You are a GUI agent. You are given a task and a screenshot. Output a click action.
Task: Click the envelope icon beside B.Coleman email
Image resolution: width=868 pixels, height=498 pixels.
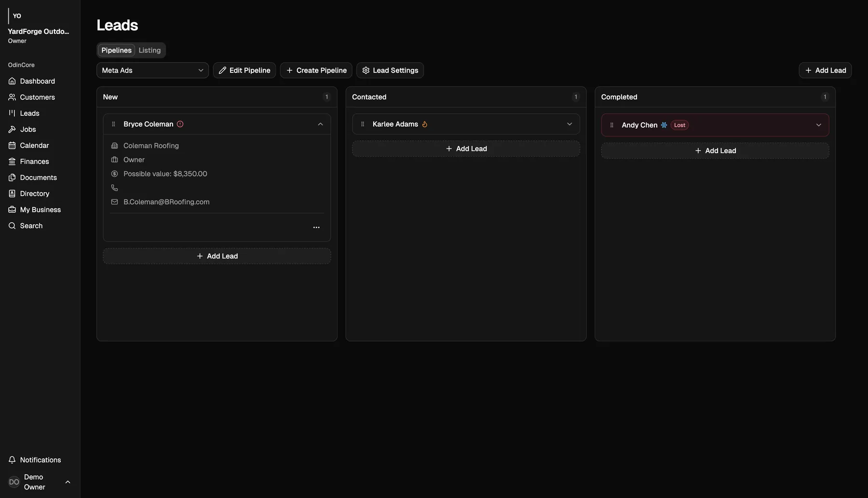coord(114,202)
